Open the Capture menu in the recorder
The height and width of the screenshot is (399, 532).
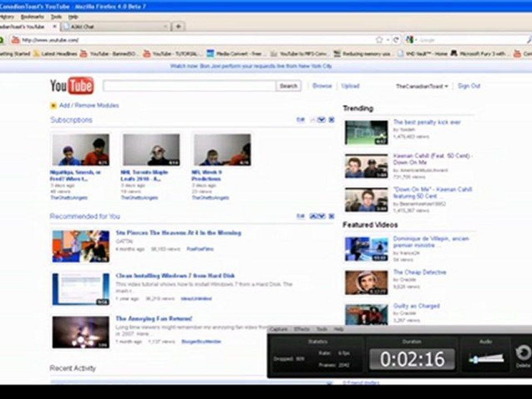click(x=279, y=329)
